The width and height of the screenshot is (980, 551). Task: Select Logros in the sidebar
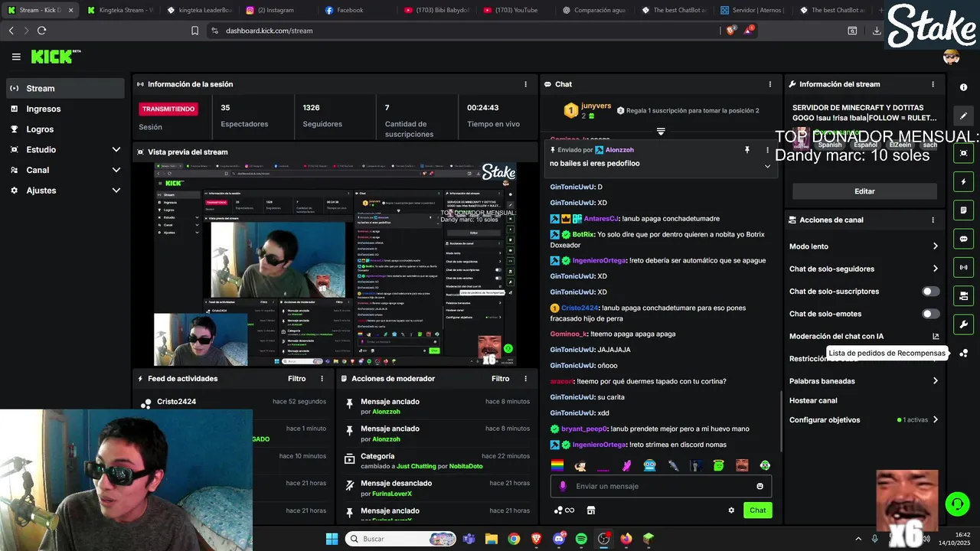click(64, 129)
